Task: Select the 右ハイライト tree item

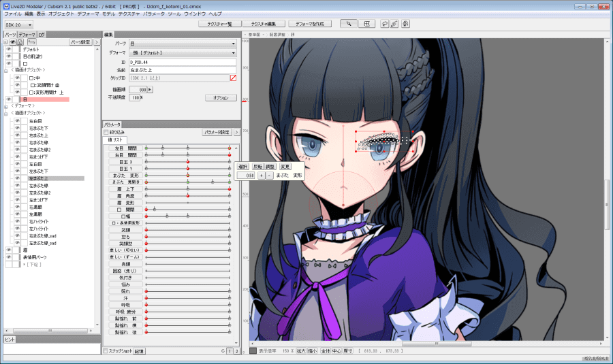Action: click(x=39, y=221)
